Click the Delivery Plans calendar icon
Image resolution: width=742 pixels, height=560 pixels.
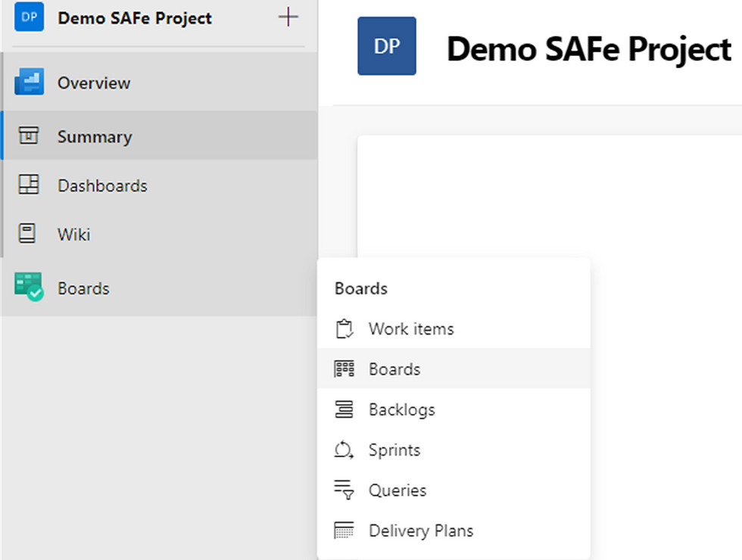click(x=344, y=530)
